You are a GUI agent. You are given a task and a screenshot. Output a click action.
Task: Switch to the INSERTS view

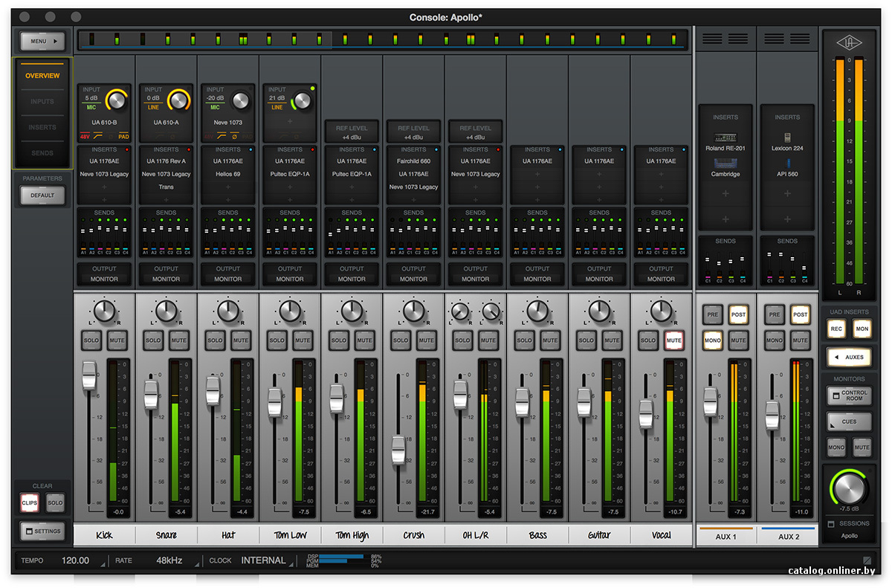pyautogui.click(x=42, y=127)
